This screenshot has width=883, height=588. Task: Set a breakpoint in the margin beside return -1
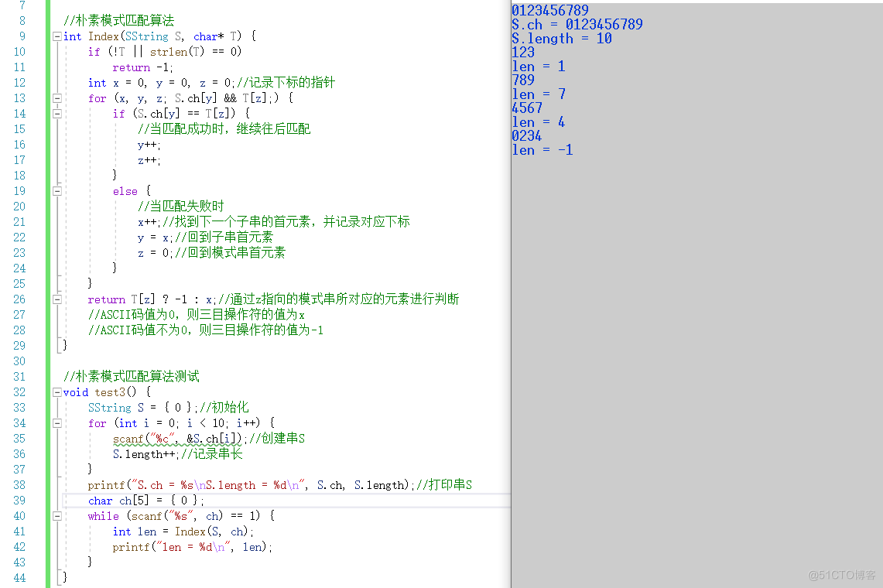click(39, 67)
